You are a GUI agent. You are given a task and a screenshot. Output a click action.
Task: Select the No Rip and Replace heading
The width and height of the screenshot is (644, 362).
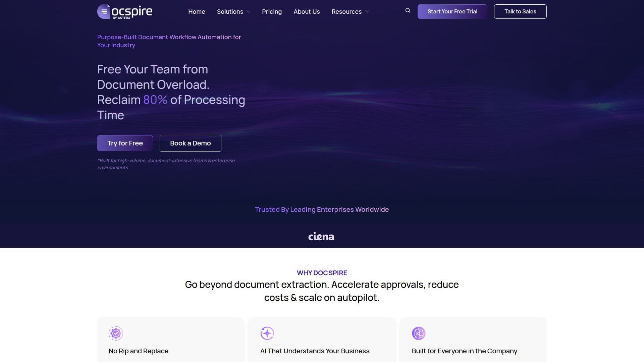click(x=139, y=351)
